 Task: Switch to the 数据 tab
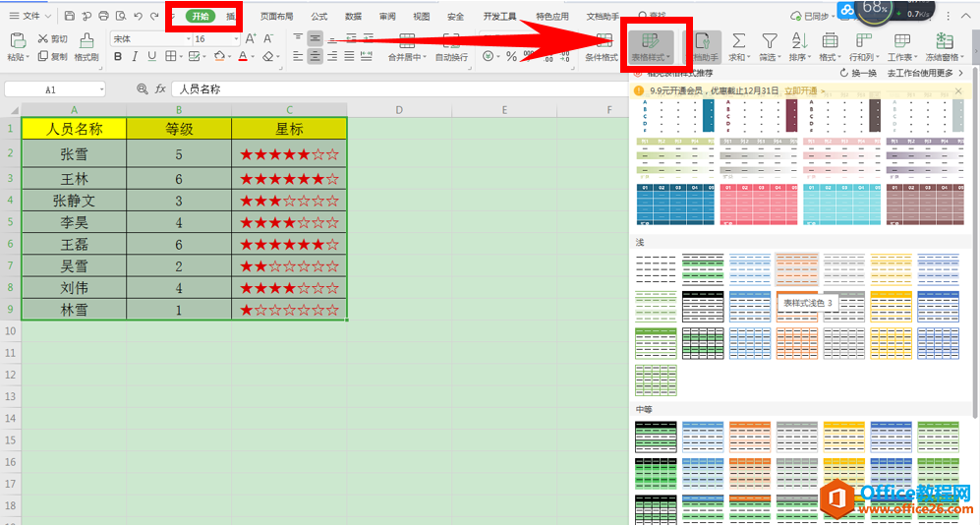click(353, 17)
